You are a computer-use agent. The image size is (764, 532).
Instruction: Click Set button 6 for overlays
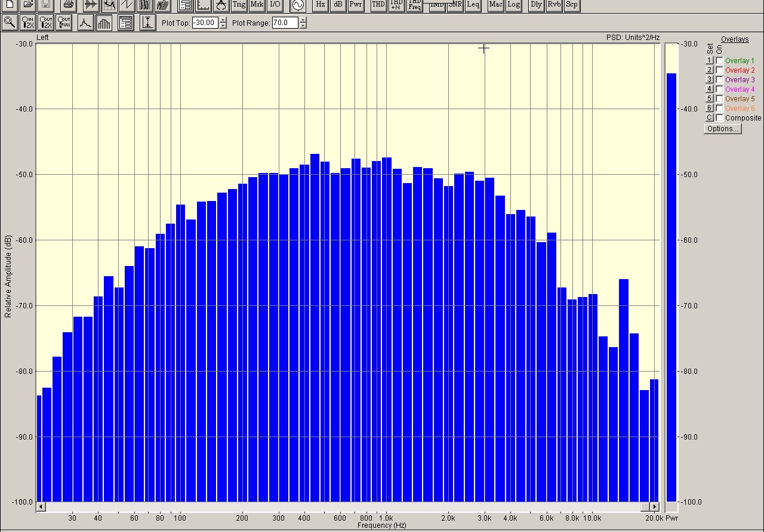710,109
